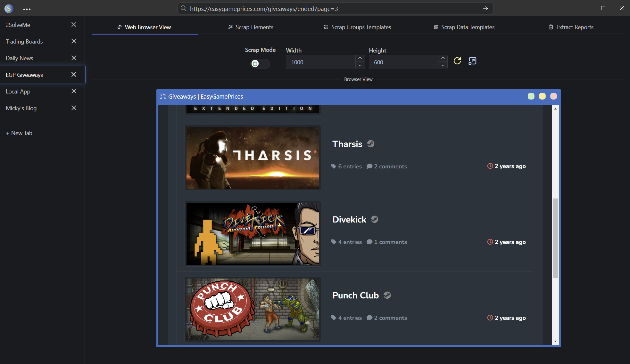Open the Extract Reports tab
Viewport: 630px width, 364px height.
(x=571, y=27)
